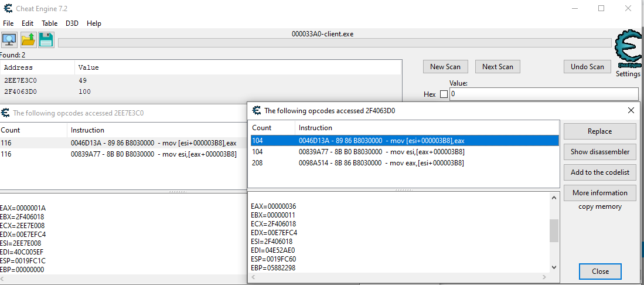Open the Table menu
The image size is (644, 285).
click(50, 23)
